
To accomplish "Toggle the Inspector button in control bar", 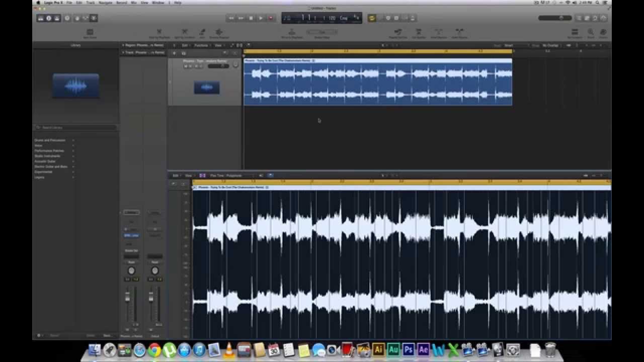I will click(49, 18).
